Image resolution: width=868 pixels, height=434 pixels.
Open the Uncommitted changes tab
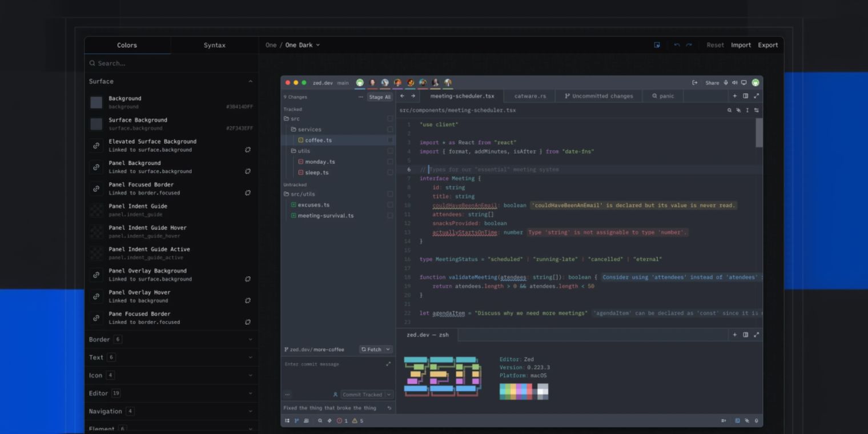click(599, 96)
